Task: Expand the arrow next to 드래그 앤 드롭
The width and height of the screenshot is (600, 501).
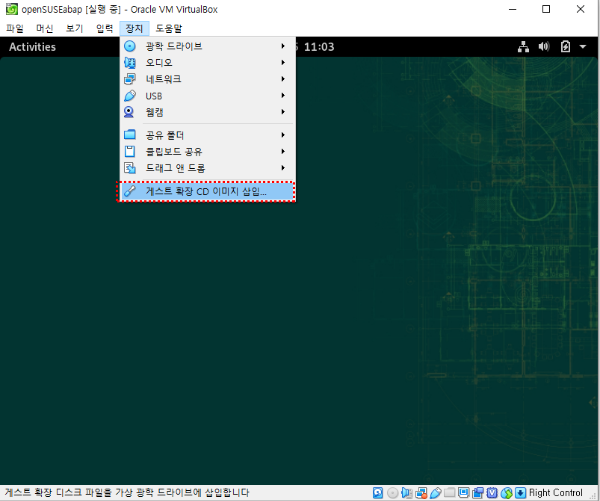Action: [283, 168]
